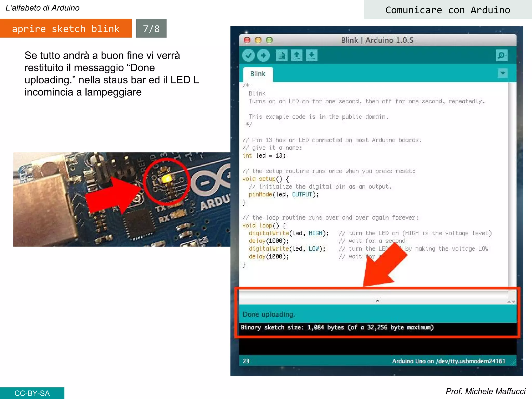Image resolution: width=532 pixels, height=399 pixels.
Task: Close the Arduino window with red button
Action: pyautogui.click(x=247, y=40)
